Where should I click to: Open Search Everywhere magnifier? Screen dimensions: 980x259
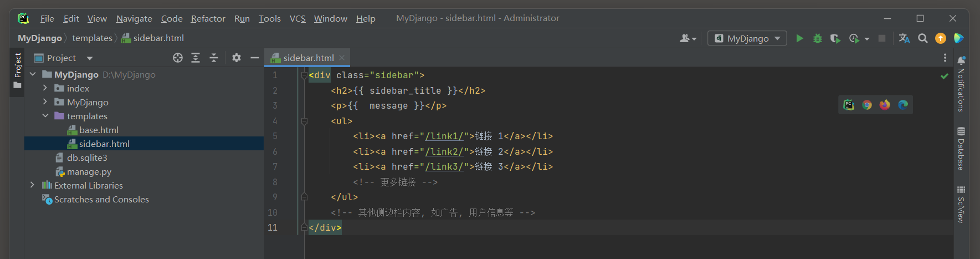click(x=922, y=38)
